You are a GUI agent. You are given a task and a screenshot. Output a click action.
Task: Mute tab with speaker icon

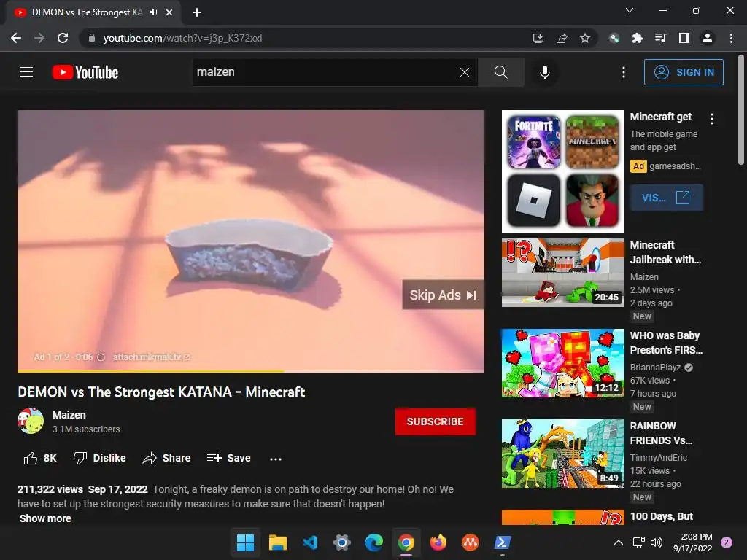point(153,12)
